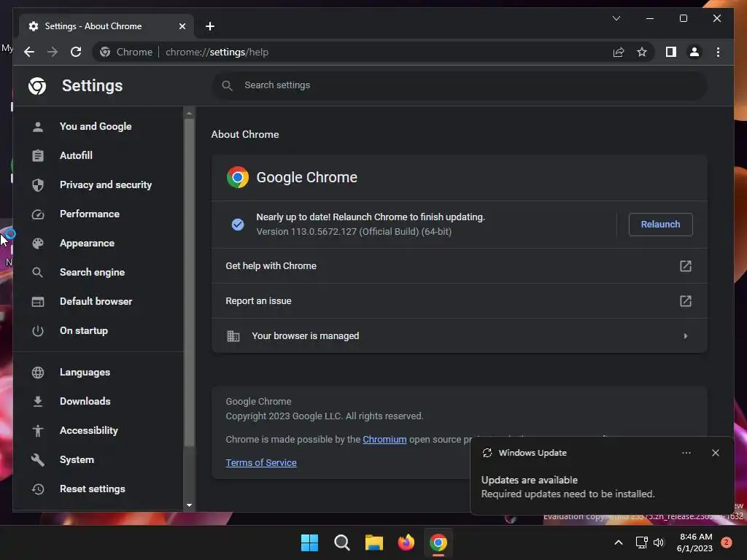Click the volume speaker icon in tray
This screenshot has height=560, width=747.
tap(659, 542)
